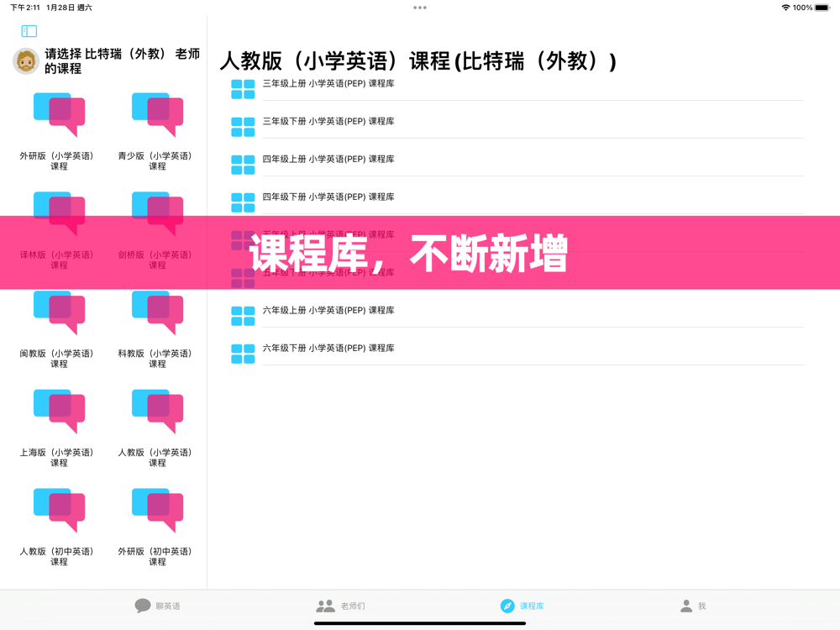Click grid icon for 六年级下册 course library
Image resolution: width=840 pixels, height=630 pixels.
click(243, 354)
